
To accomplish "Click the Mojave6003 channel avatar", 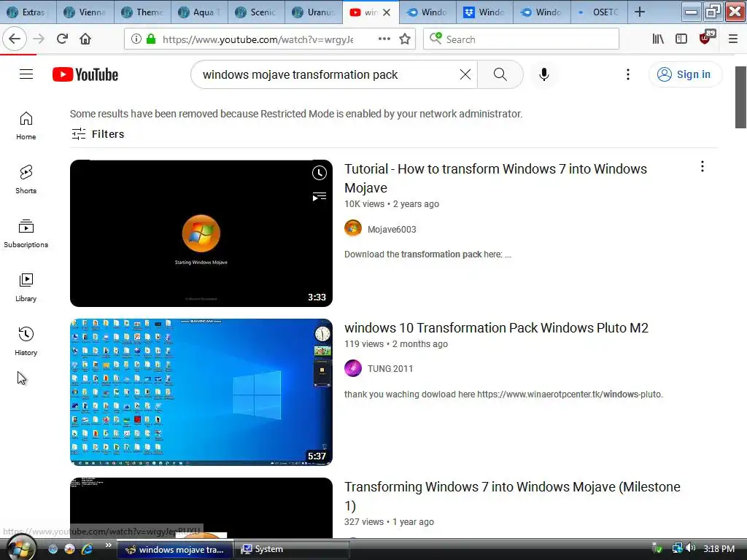I will 353,228.
